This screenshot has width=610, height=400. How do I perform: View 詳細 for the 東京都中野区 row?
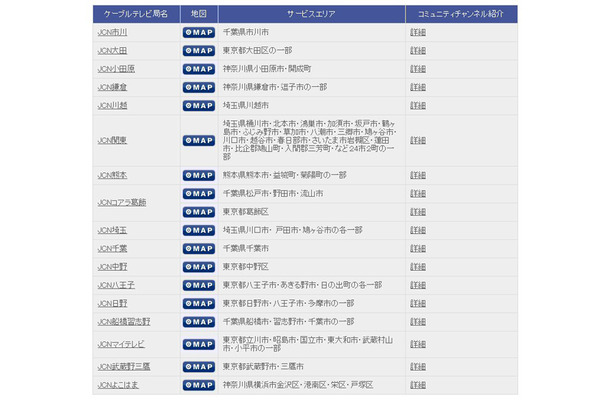[x=418, y=267]
